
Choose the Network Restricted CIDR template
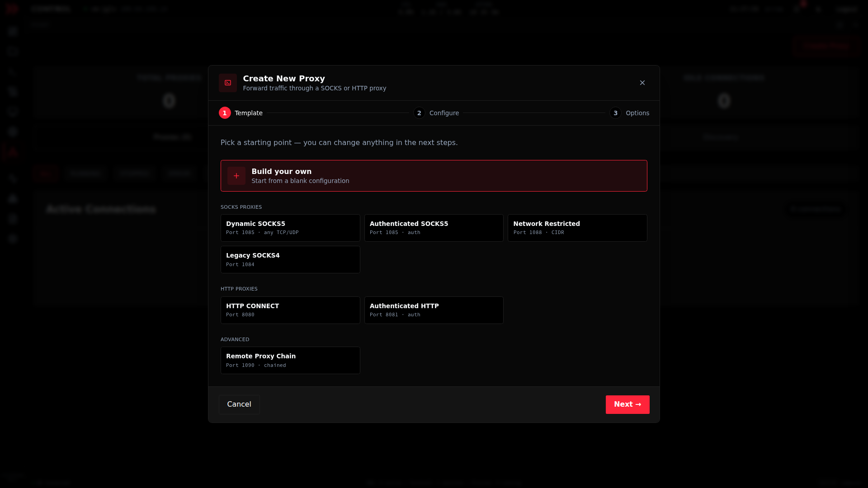click(x=577, y=228)
